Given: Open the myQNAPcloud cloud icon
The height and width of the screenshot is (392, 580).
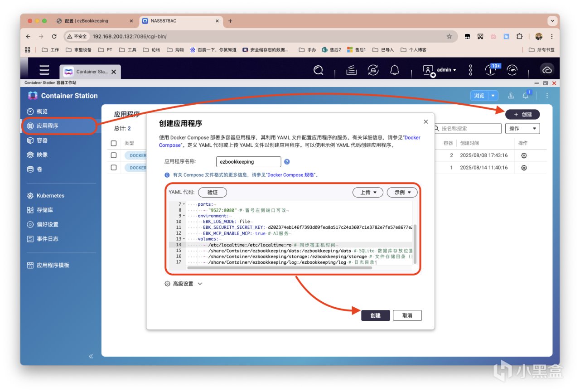Looking at the screenshot, I should click(x=547, y=70).
